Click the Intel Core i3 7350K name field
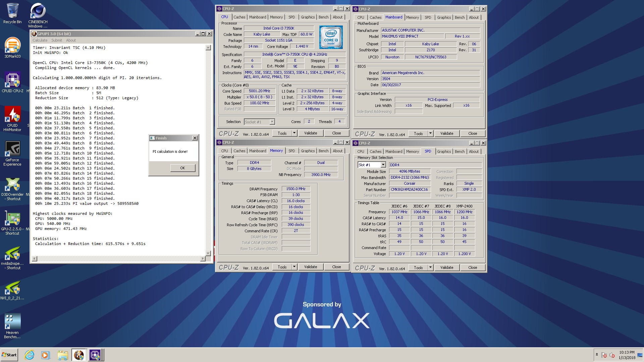 [x=279, y=28]
